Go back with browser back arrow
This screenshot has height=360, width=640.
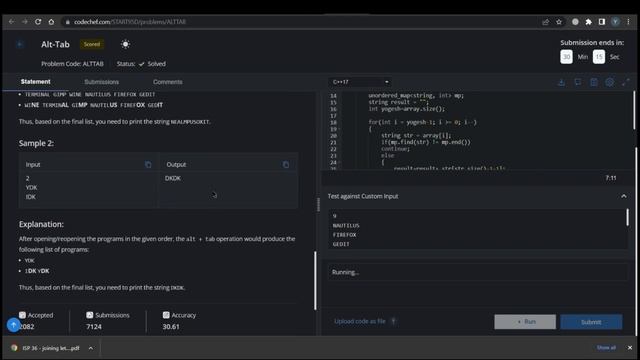point(11,22)
